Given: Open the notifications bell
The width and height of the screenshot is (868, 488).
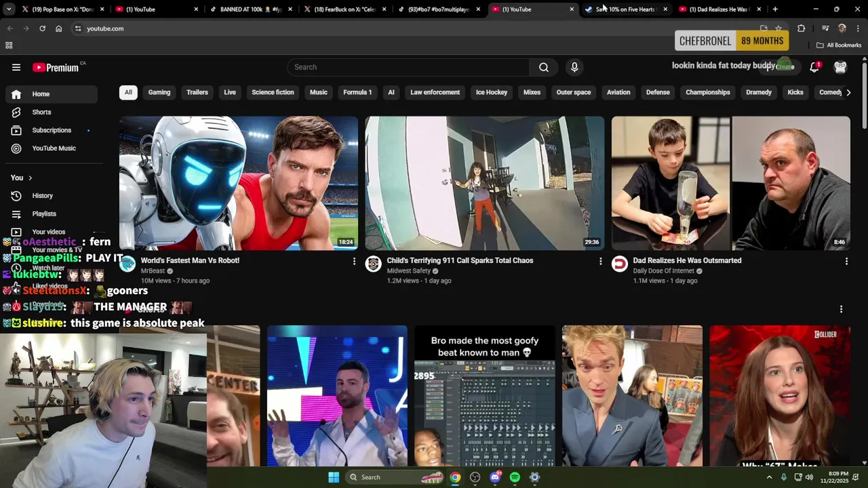Looking at the screenshot, I should (814, 66).
